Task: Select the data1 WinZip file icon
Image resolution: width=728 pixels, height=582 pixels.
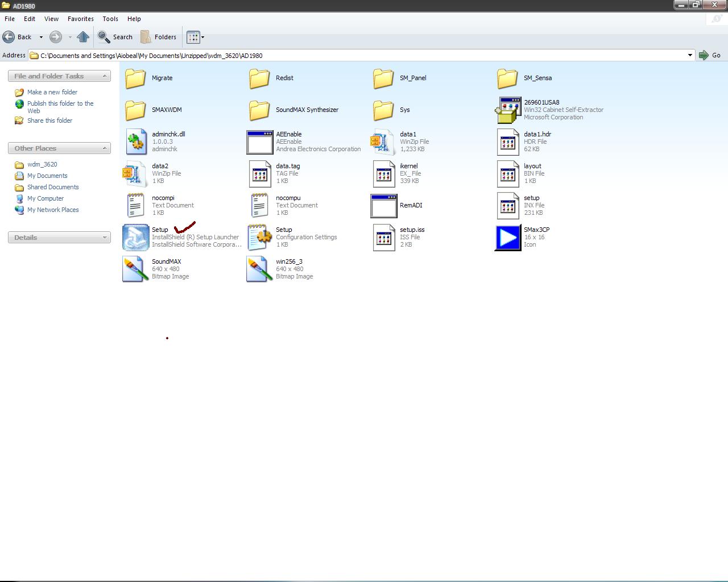Action: click(x=383, y=142)
